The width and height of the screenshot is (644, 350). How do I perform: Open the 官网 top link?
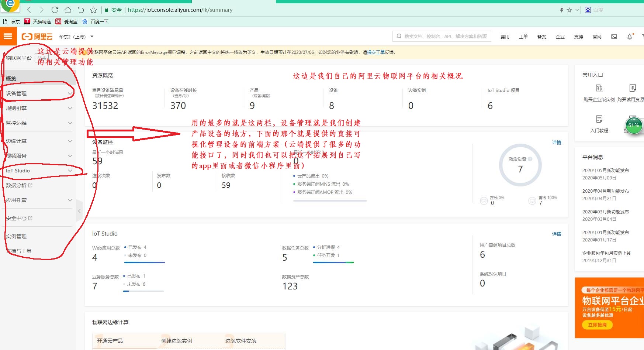(x=597, y=37)
